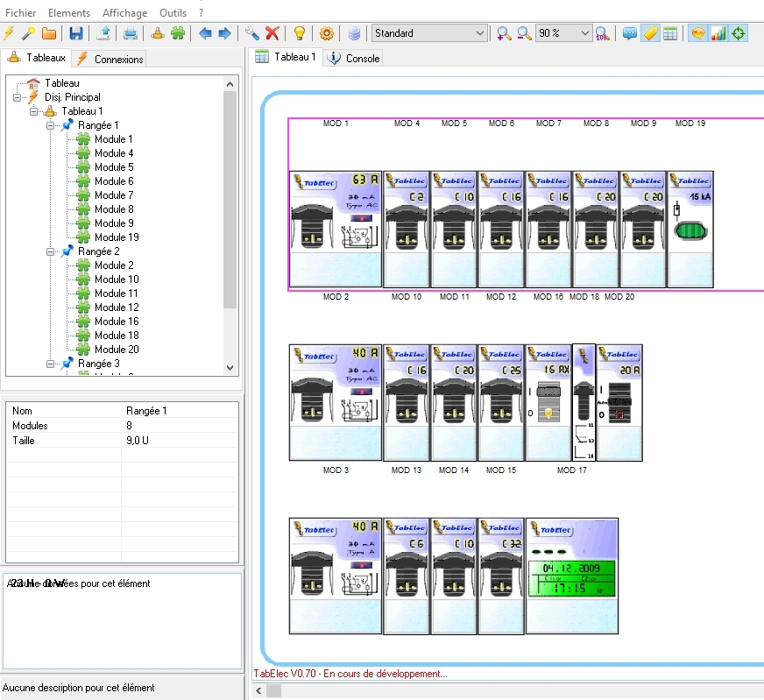Select Module 19 in the tree

pyautogui.click(x=117, y=237)
